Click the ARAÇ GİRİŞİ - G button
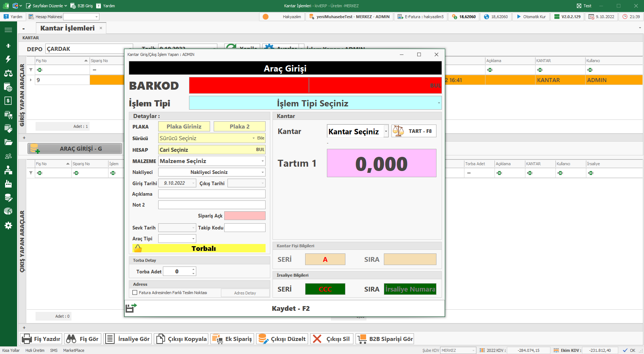The image size is (644, 354). 75,148
